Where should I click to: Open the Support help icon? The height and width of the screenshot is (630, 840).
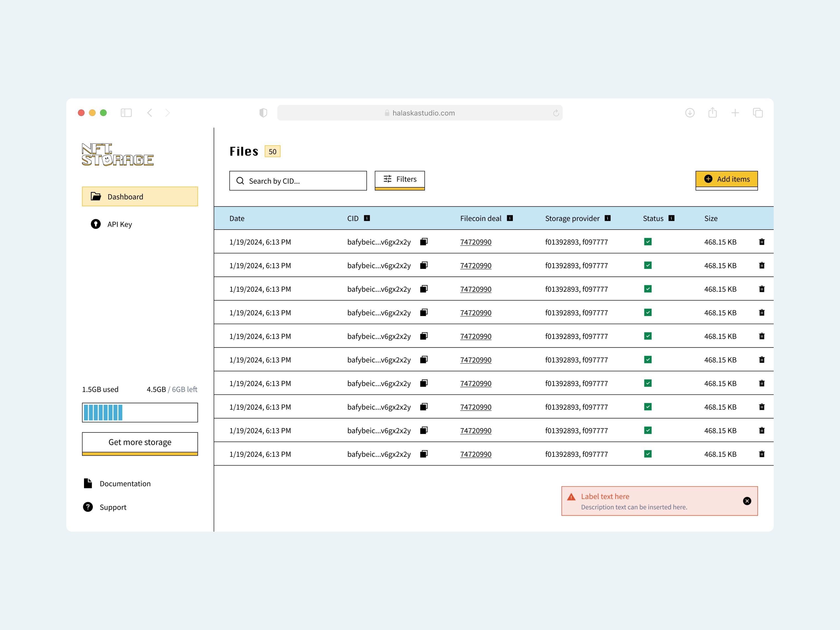coord(88,507)
